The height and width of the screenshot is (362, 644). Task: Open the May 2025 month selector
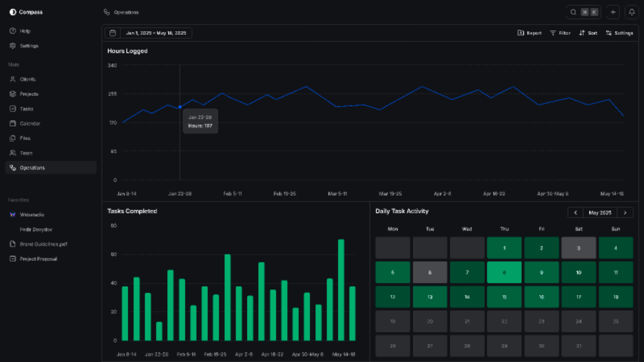(600, 213)
